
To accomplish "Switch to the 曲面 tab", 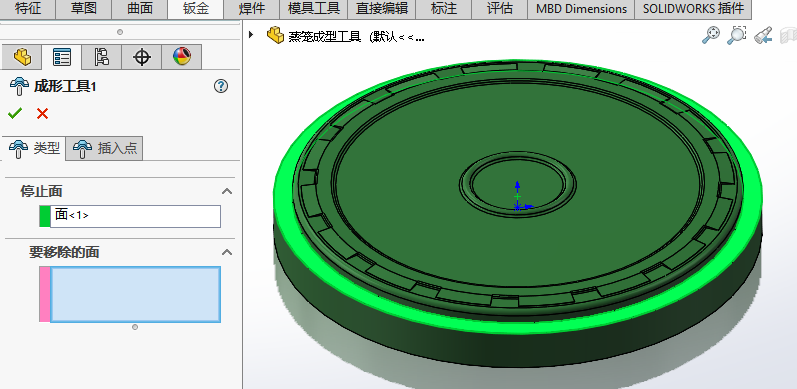I will tap(139, 9).
